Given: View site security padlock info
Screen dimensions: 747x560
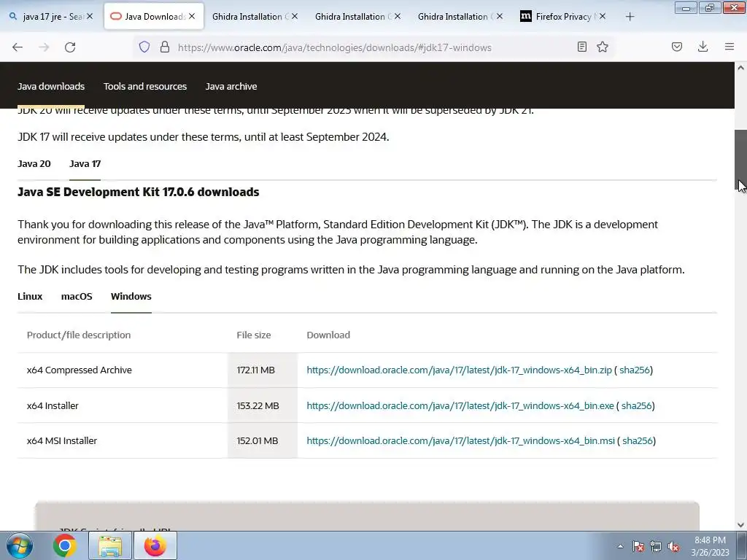Looking at the screenshot, I should pos(165,47).
